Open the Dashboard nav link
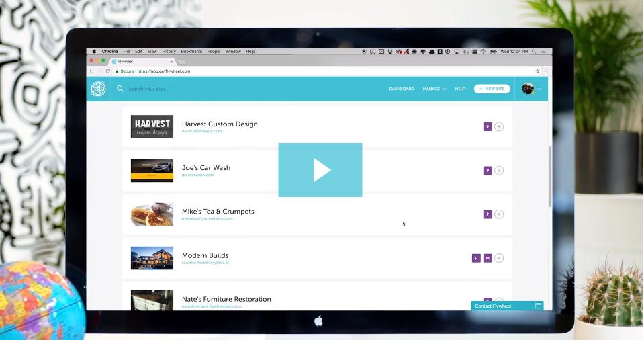This screenshot has width=644, height=340. pos(402,89)
